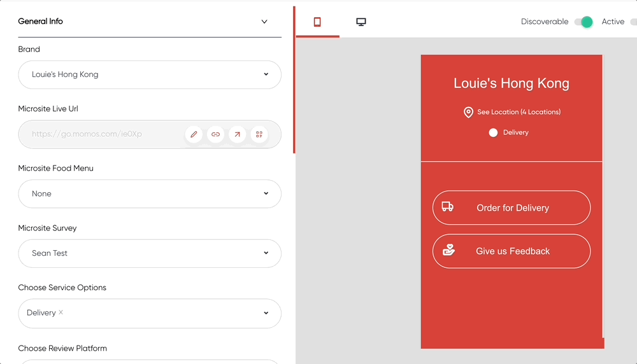Click the delivery truck icon

[x=448, y=207]
